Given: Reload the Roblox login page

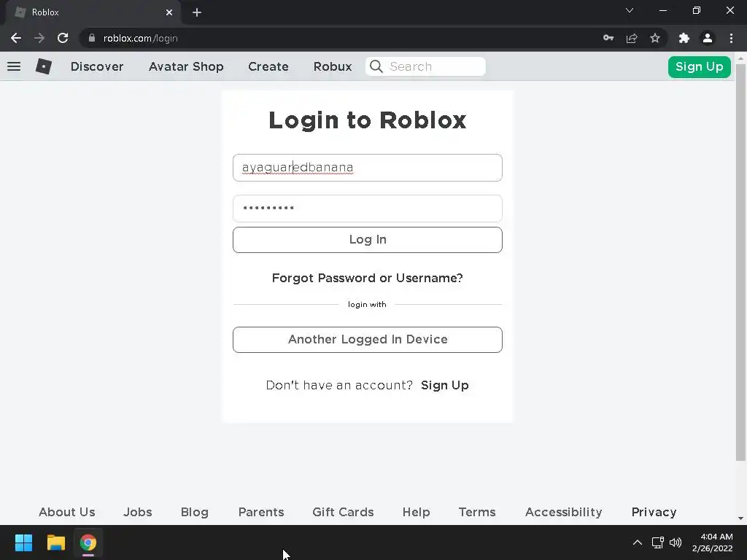Looking at the screenshot, I should 63,38.
